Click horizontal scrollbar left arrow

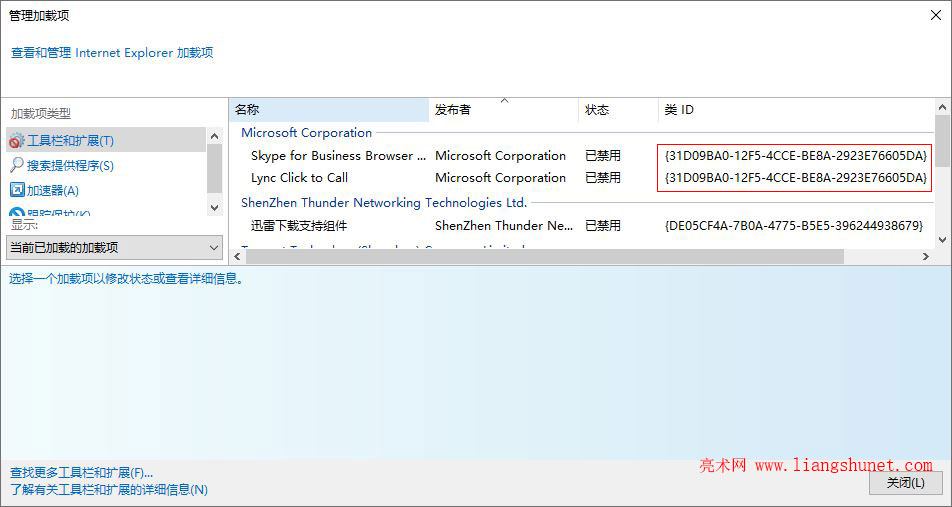[237, 257]
